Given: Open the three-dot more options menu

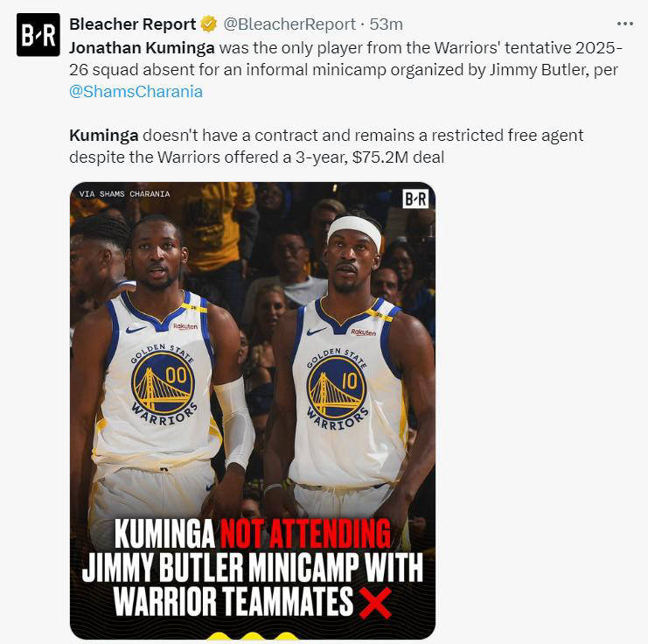Looking at the screenshot, I should [625, 24].
